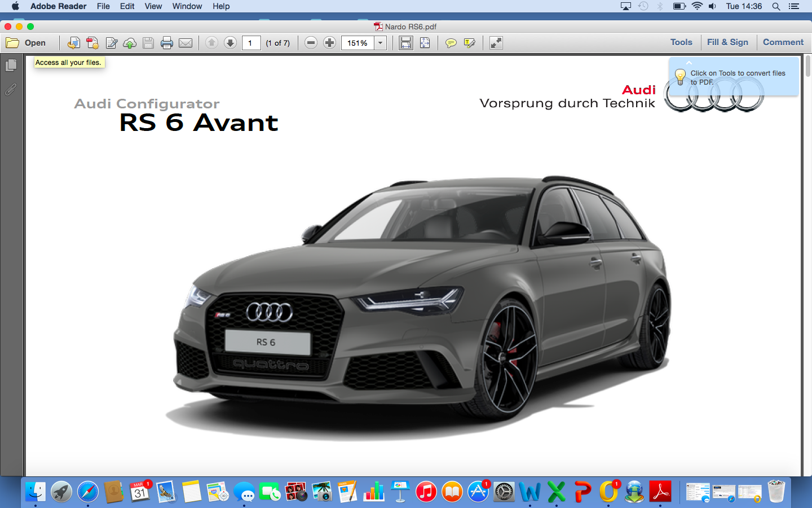Open the Edit menu
The width and height of the screenshot is (812, 508).
pos(127,6)
